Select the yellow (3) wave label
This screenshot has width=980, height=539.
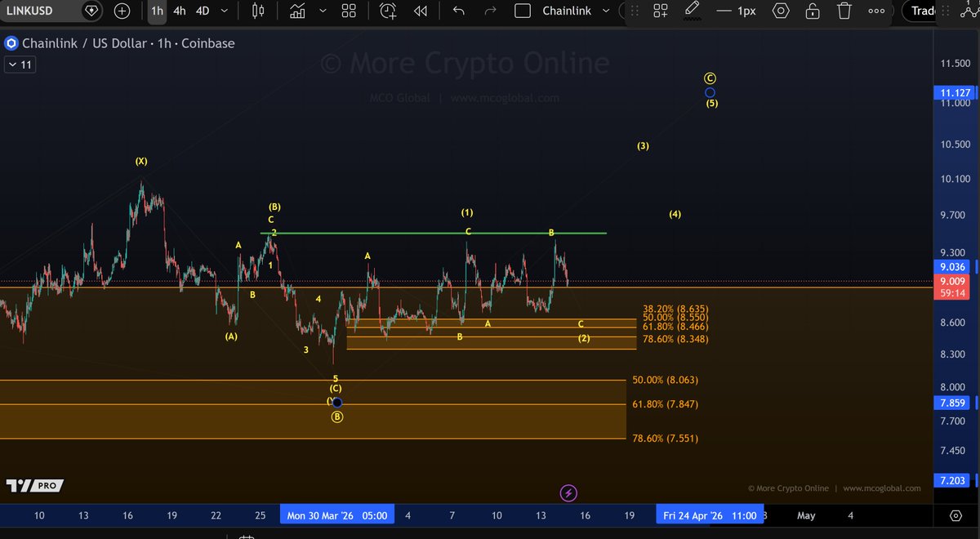pyautogui.click(x=644, y=146)
